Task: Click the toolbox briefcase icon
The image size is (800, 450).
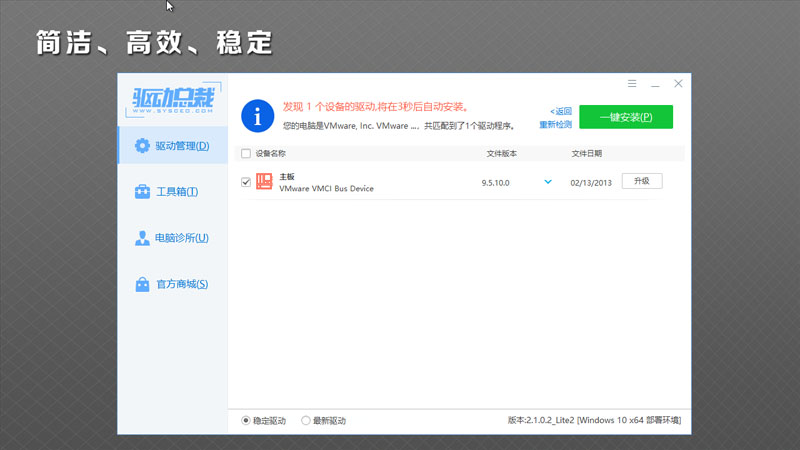Action: click(x=142, y=191)
